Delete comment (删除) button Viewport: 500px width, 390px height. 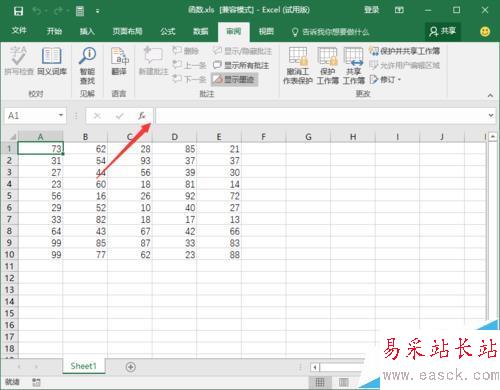coord(185,51)
